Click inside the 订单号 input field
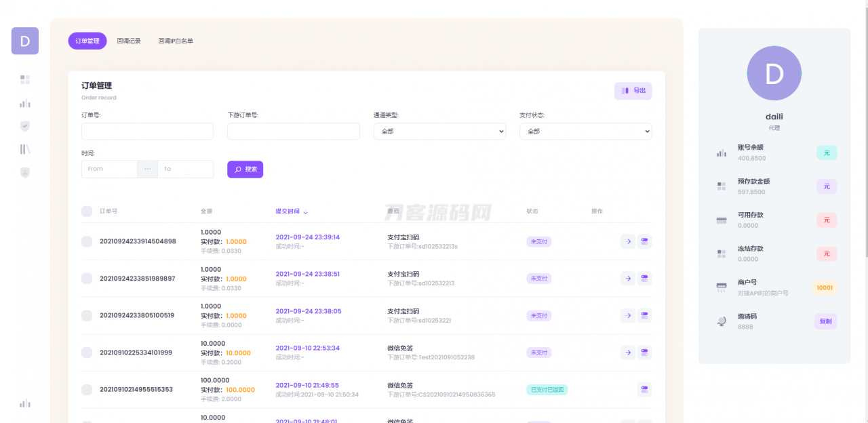This screenshot has height=423, width=868. coord(147,131)
